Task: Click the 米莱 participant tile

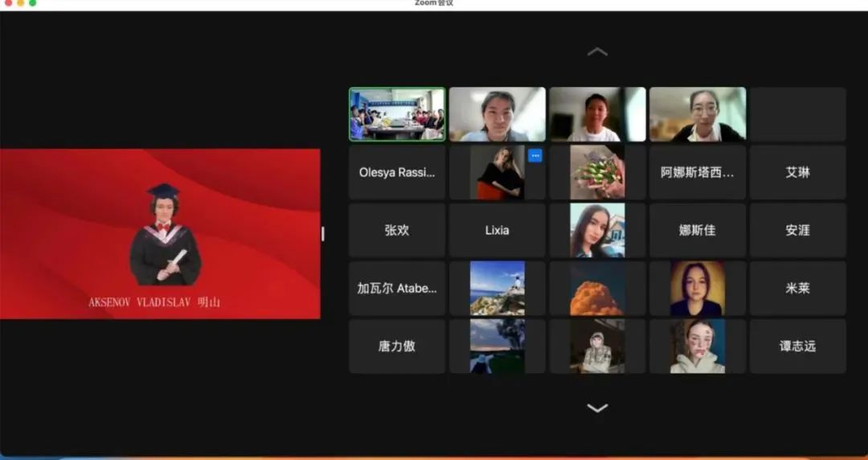Action: pos(797,288)
